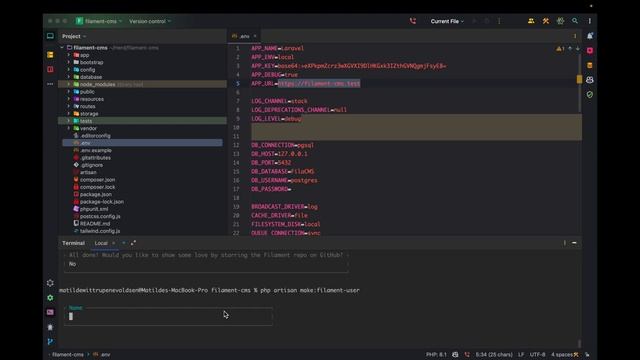
Task: Click PHP: 8.1 language level in status bar
Action: point(436,355)
